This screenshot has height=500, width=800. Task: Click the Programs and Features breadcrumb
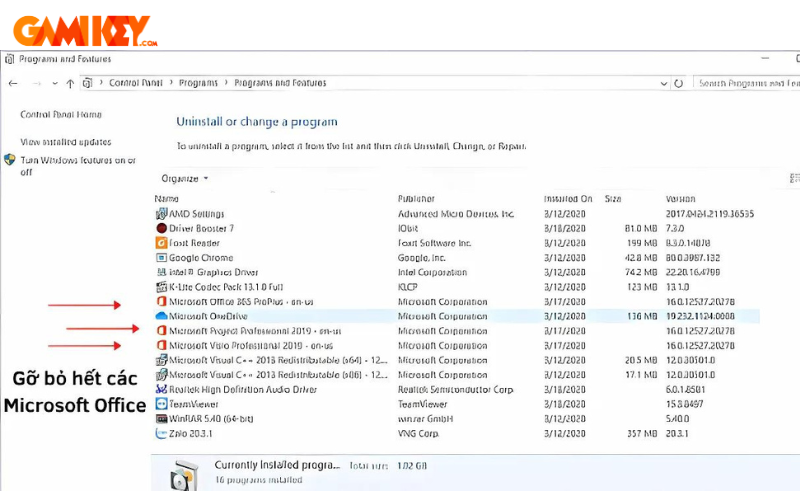tap(280, 83)
